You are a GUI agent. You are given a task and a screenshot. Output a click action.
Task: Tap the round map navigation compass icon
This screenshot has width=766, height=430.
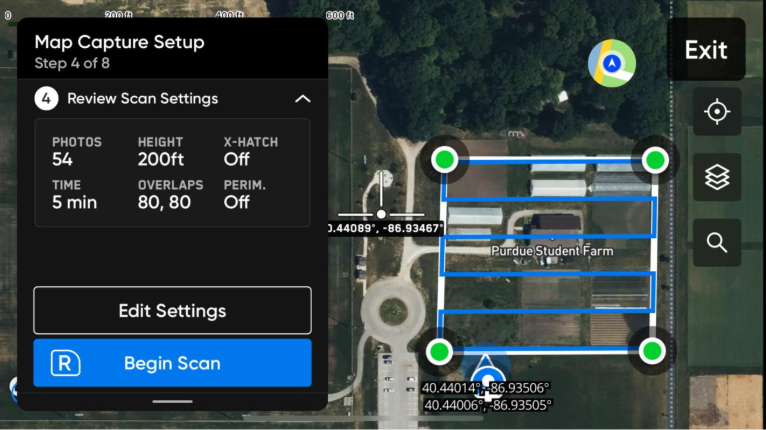(x=612, y=64)
